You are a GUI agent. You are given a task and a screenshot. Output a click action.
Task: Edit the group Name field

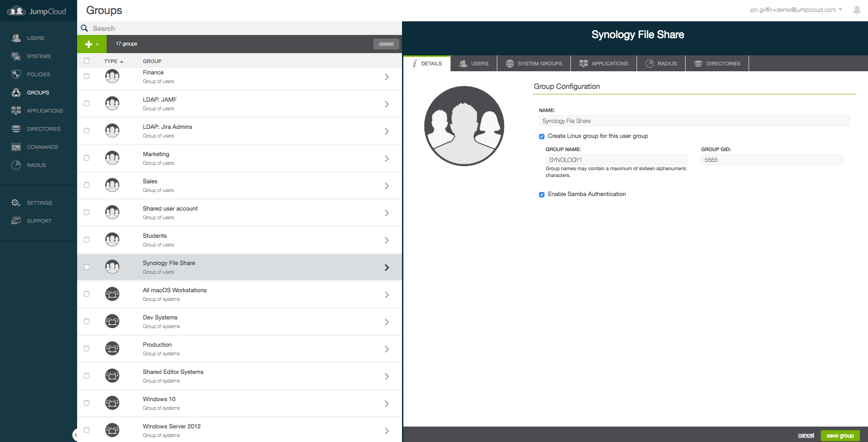(694, 121)
